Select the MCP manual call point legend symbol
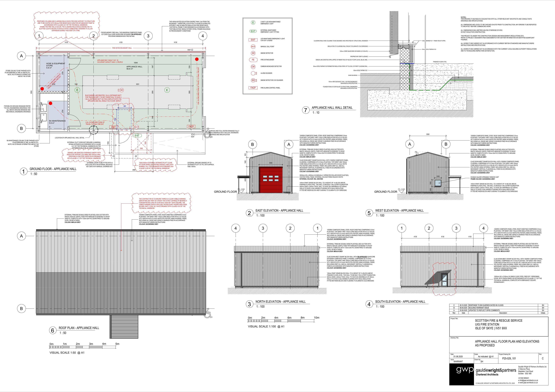 click(253, 47)
